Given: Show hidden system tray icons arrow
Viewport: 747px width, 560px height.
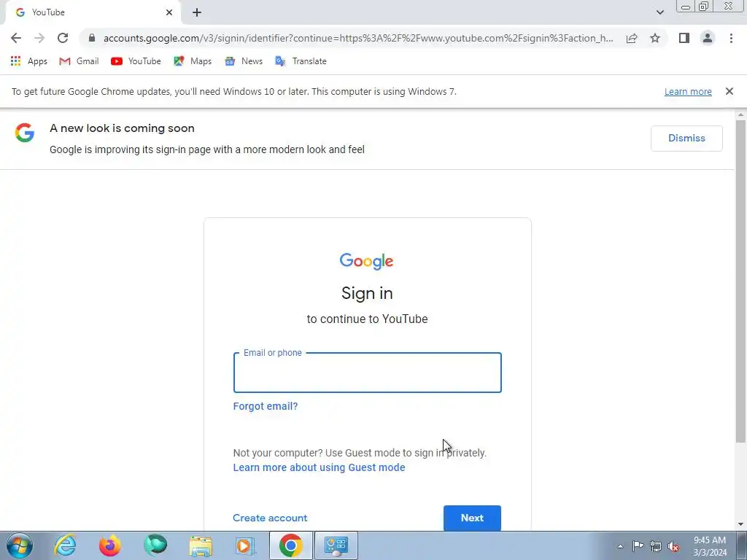Looking at the screenshot, I should pyautogui.click(x=620, y=546).
